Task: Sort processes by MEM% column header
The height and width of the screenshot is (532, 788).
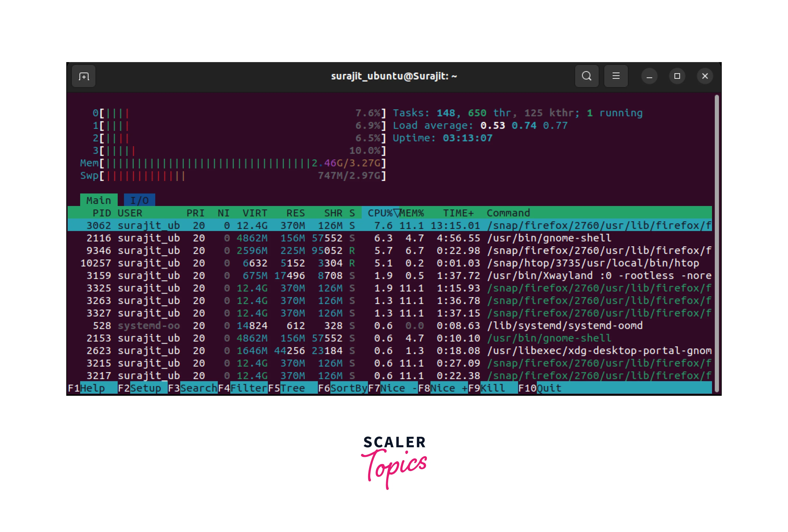Action: [x=412, y=213]
